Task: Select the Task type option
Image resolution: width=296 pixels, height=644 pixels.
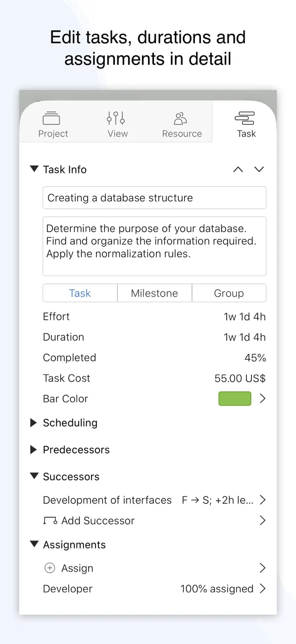Action: coord(80,293)
